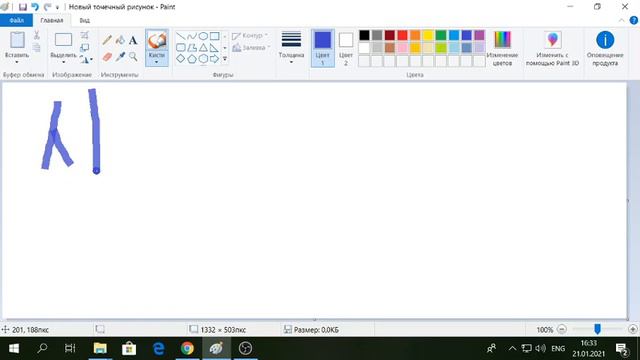Pick the orange color swatch
Screen dimensions: 640x360
tap(415, 35)
